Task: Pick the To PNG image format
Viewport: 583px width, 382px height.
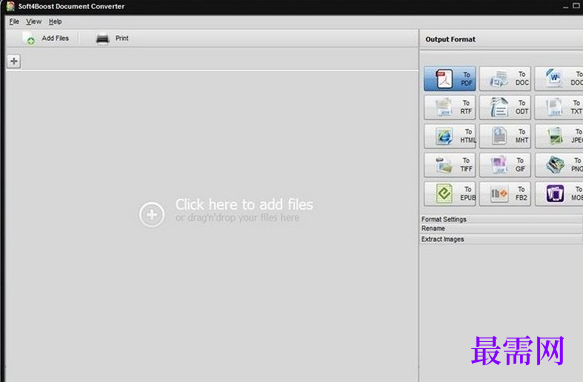Action: point(558,165)
